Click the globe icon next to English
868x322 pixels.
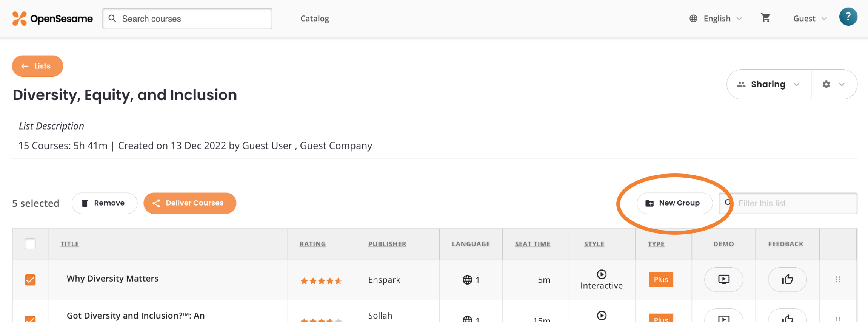click(x=693, y=18)
